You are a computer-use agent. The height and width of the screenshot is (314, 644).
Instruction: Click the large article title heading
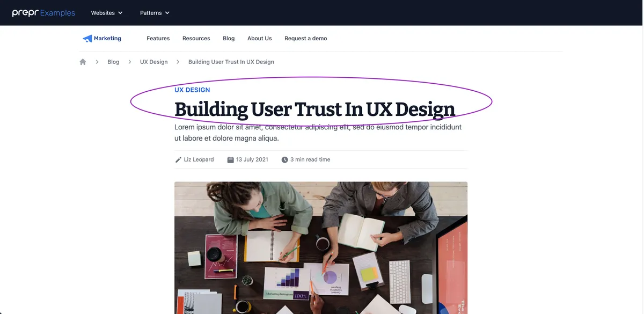click(x=314, y=109)
